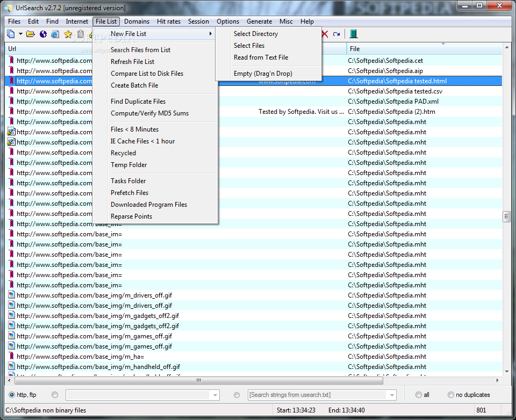Choose Temp Folder menu entry

point(155,165)
